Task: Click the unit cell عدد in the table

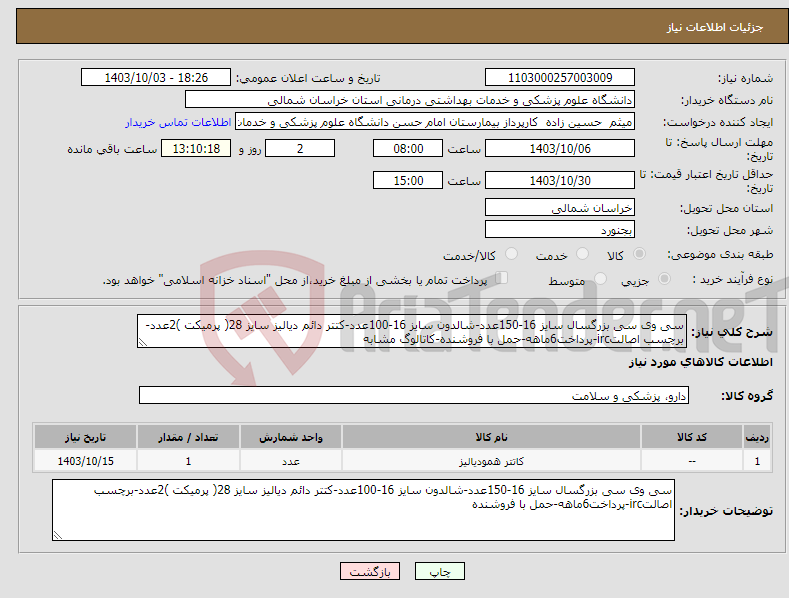Action: click(x=291, y=461)
